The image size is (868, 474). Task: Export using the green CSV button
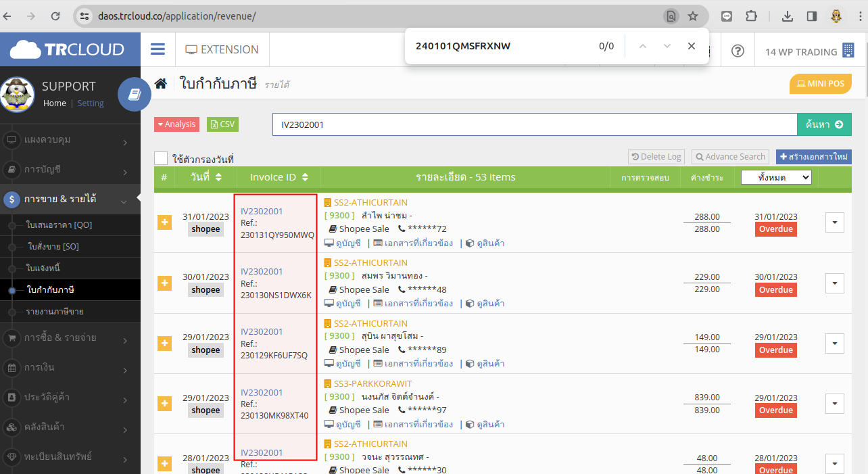click(x=222, y=124)
